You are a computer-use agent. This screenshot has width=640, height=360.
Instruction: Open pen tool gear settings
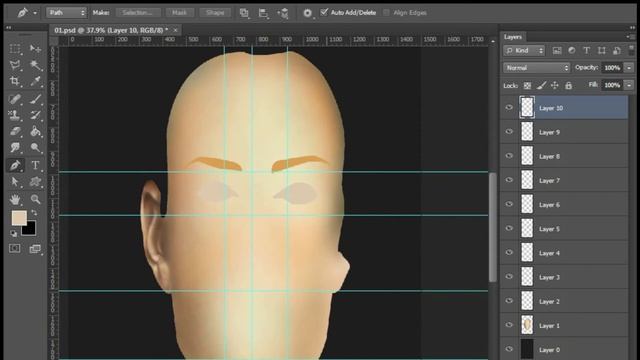click(307, 13)
